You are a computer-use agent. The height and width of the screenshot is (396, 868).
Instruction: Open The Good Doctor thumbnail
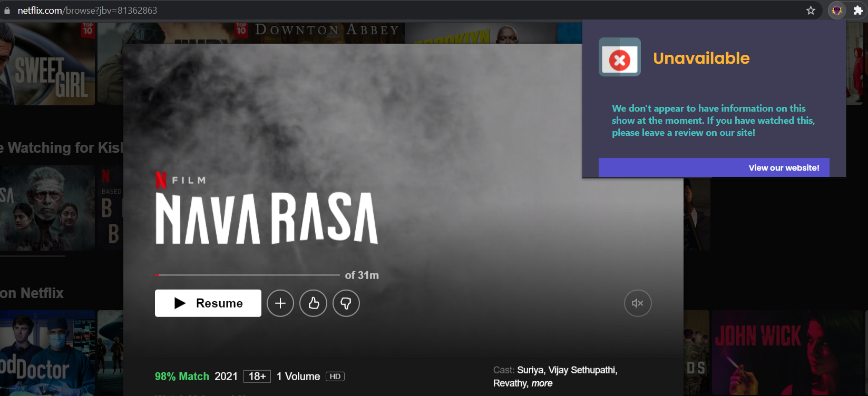pos(47,353)
